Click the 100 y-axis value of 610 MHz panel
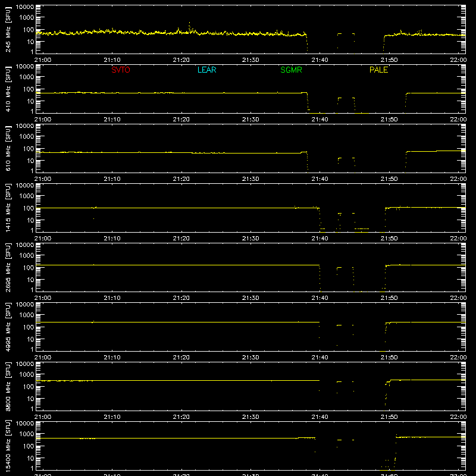 29,149
